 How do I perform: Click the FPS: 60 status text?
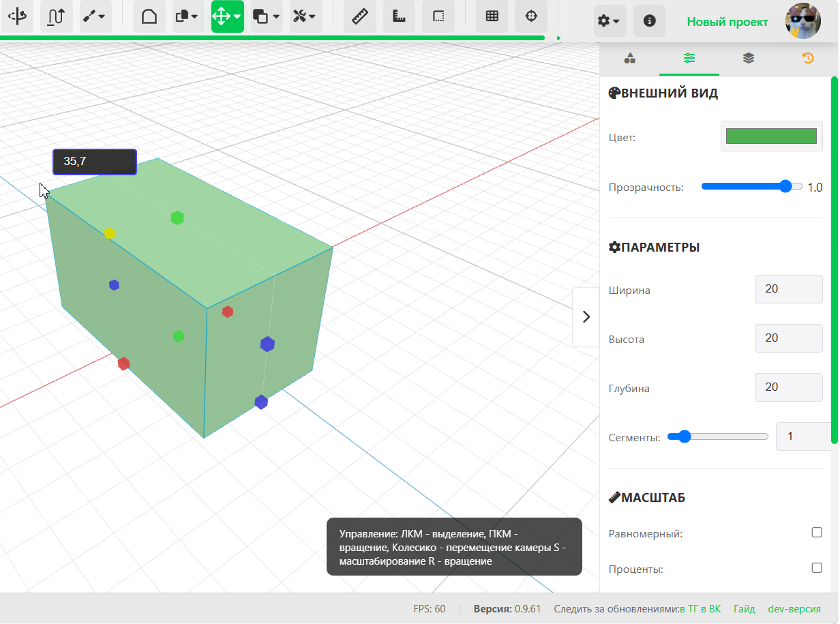click(430, 609)
